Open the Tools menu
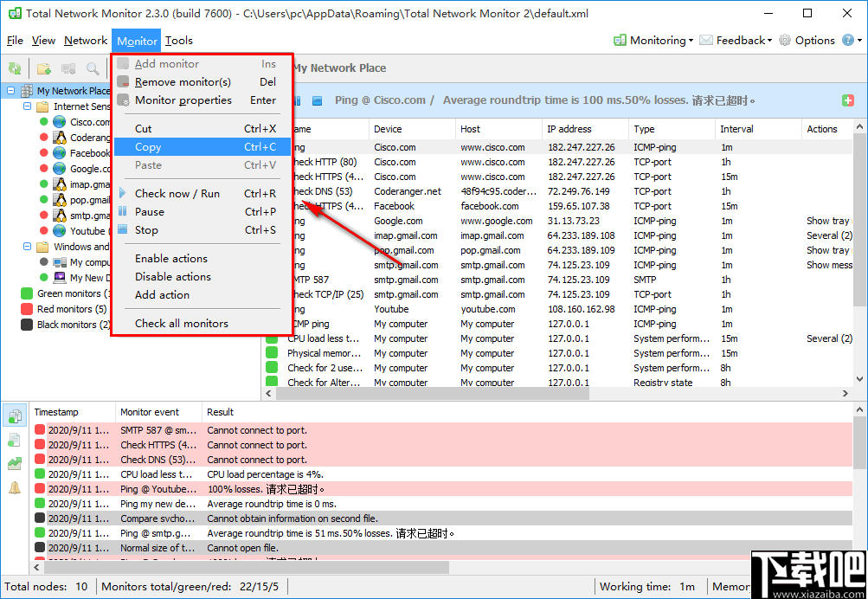 tap(178, 40)
